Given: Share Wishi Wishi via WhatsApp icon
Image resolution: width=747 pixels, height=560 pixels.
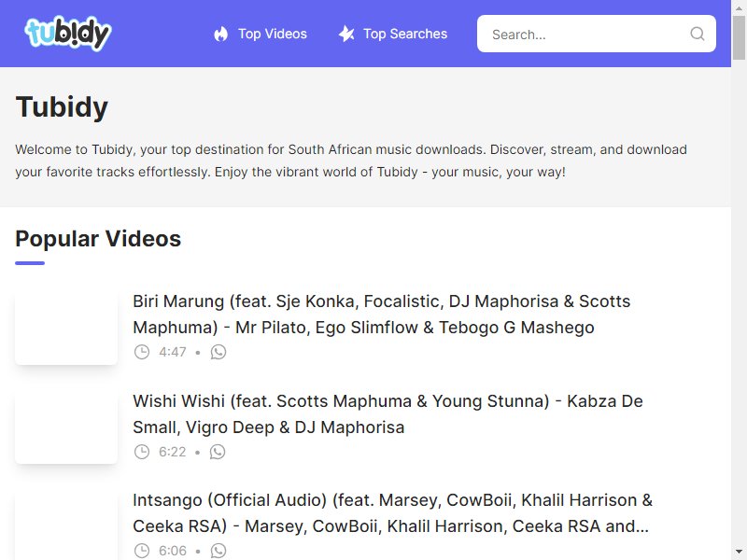Looking at the screenshot, I should tap(218, 452).
